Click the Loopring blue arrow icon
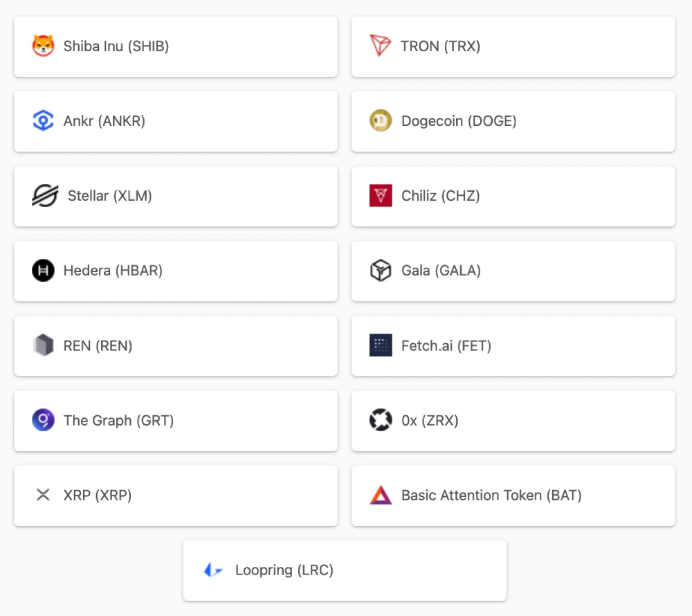The height and width of the screenshot is (616, 692). [x=213, y=570]
